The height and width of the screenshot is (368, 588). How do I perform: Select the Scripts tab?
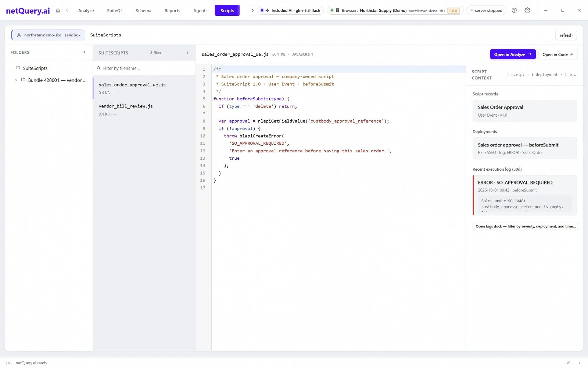(227, 11)
